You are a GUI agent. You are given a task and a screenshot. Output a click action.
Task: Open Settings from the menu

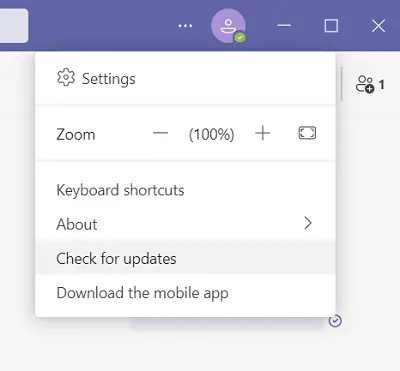pyautogui.click(x=185, y=79)
